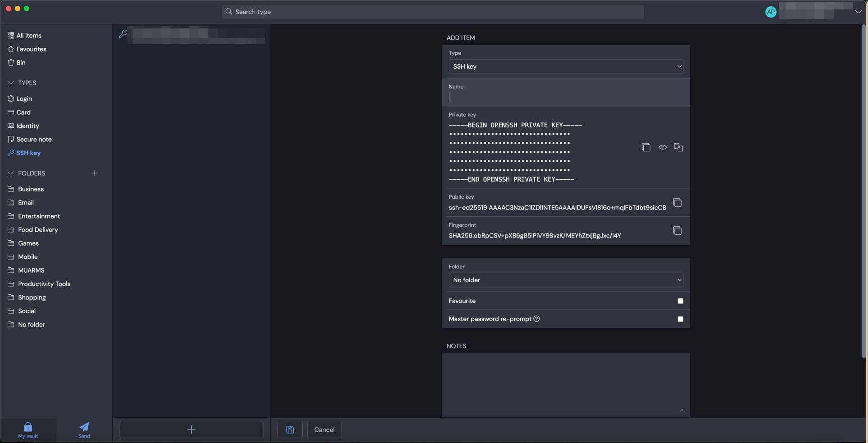Add a new folder with plus icon

coord(95,173)
